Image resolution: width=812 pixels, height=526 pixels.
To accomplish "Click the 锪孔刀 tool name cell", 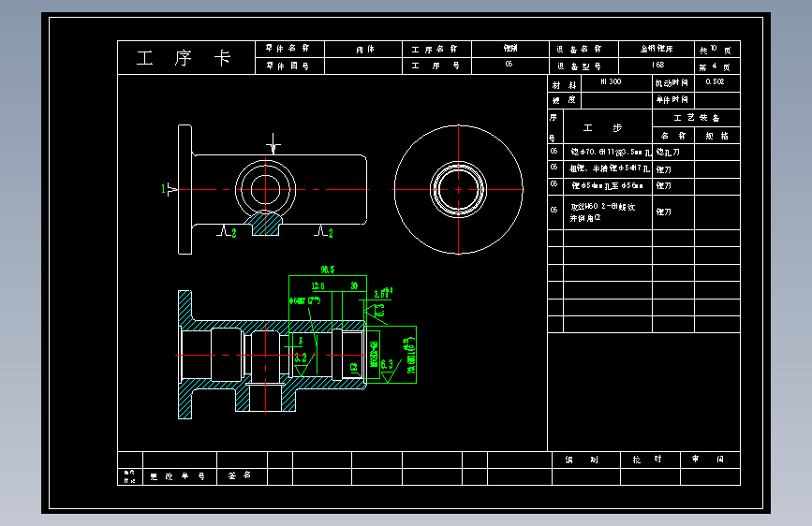I will tap(673, 153).
